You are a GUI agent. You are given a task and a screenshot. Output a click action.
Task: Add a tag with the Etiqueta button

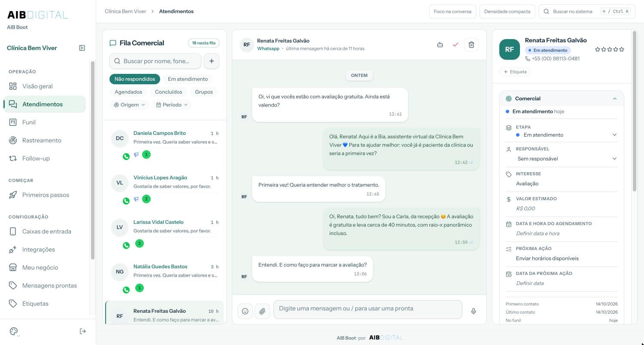click(x=515, y=72)
